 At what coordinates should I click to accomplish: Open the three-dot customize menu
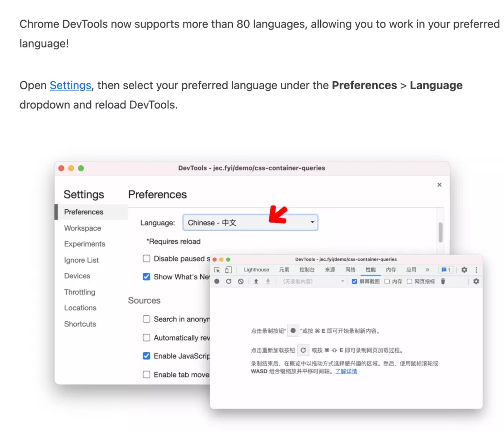[476, 270]
